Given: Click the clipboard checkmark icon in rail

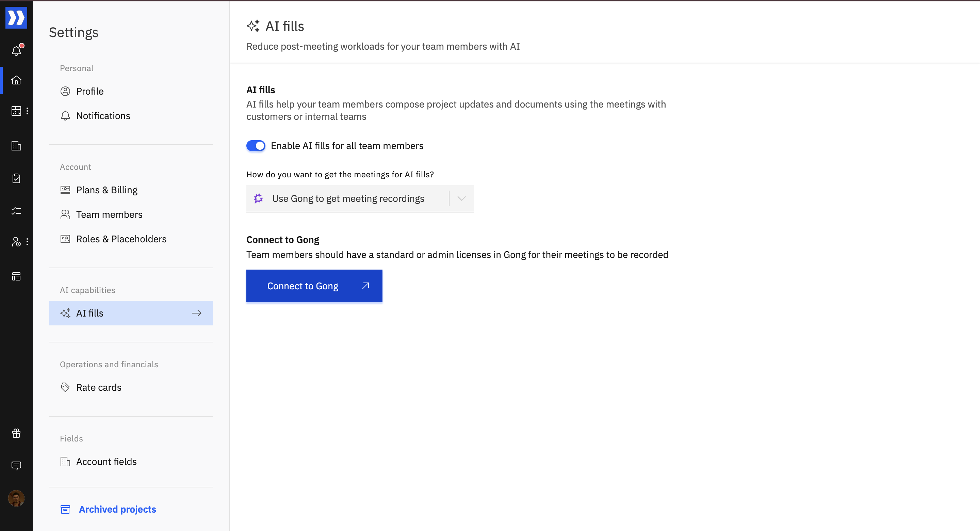Looking at the screenshot, I should (x=16, y=178).
